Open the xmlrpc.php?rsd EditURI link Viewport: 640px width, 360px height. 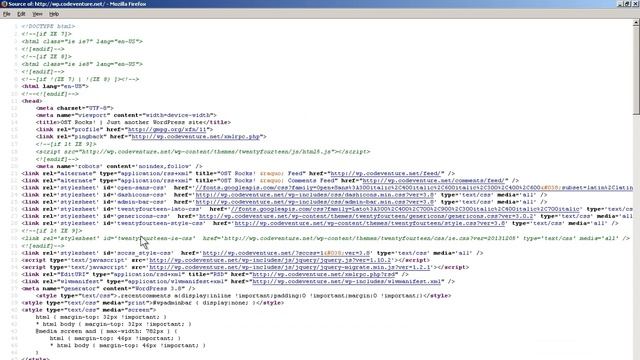325,275
